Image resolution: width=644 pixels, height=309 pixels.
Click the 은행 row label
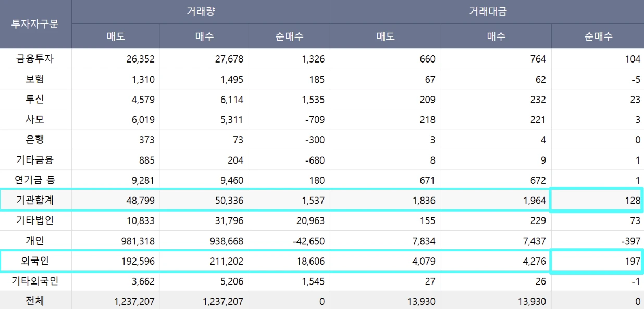(35, 140)
